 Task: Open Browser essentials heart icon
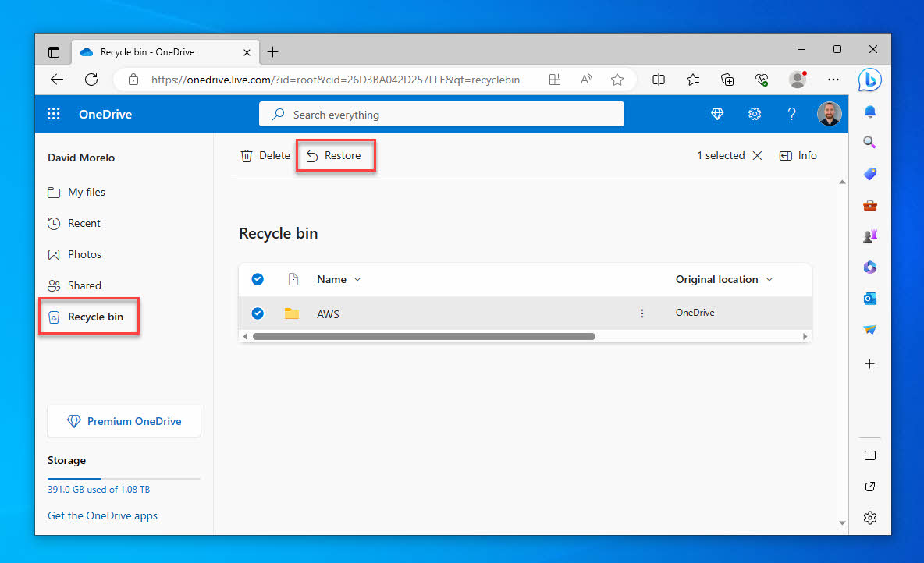(762, 80)
